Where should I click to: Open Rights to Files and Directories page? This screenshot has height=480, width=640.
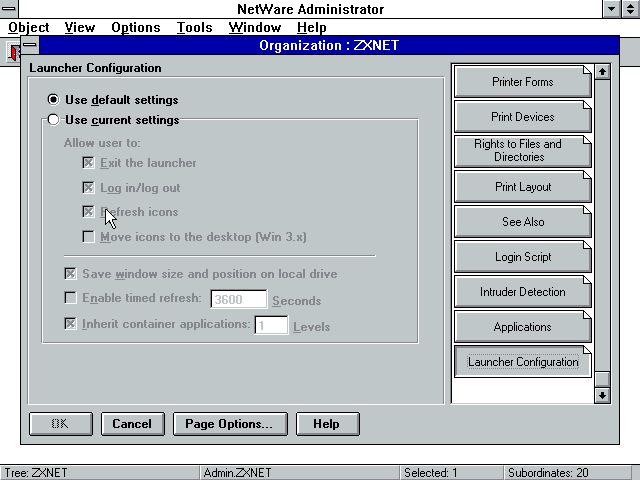(522, 151)
